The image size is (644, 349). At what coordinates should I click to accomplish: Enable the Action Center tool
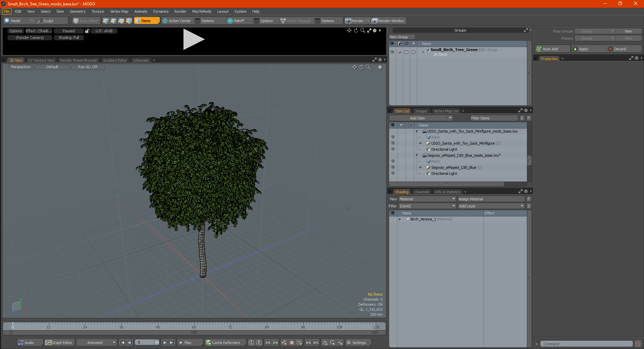coord(177,21)
